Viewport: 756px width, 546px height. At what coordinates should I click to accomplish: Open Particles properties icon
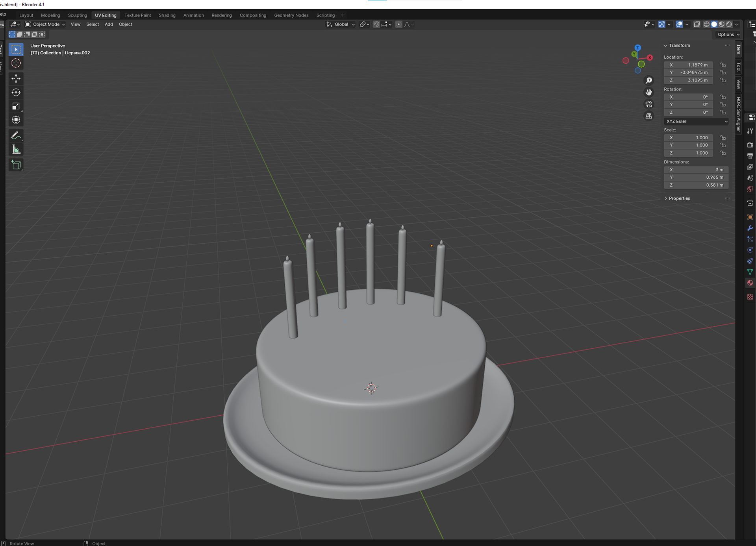tap(750, 239)
